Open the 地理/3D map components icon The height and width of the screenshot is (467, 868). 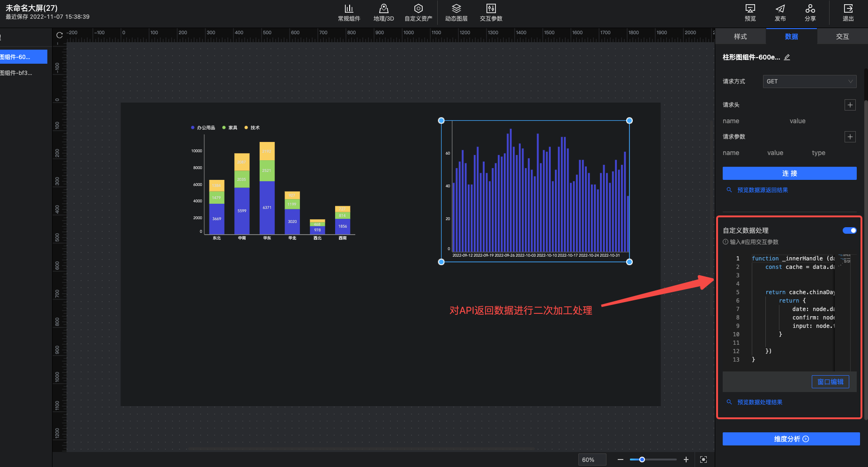(383, 9)
